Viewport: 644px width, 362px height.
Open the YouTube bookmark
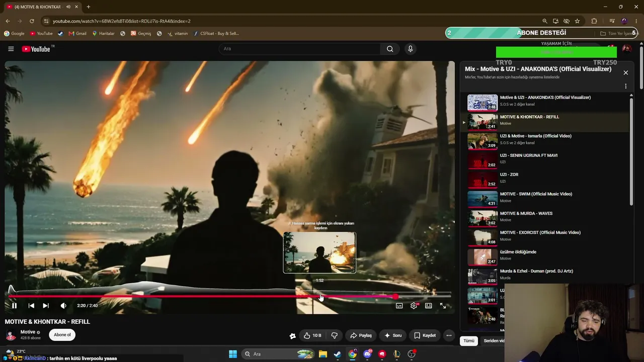point(41,34)
